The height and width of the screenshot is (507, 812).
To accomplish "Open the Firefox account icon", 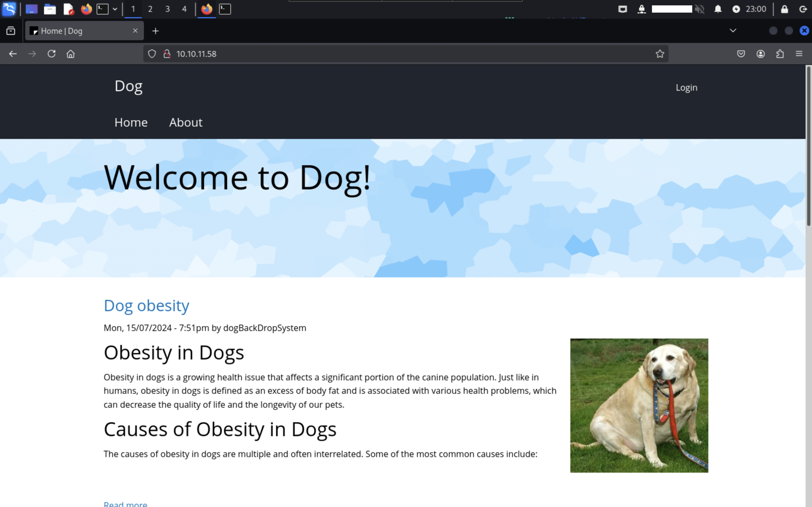I will pyautogui.click(x=760, y=54).
